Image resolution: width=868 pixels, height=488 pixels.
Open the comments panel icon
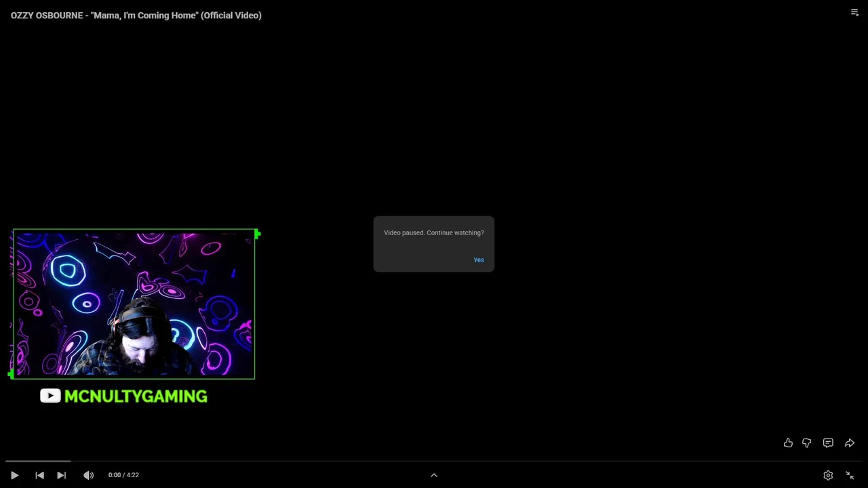(x=828, y=443)
